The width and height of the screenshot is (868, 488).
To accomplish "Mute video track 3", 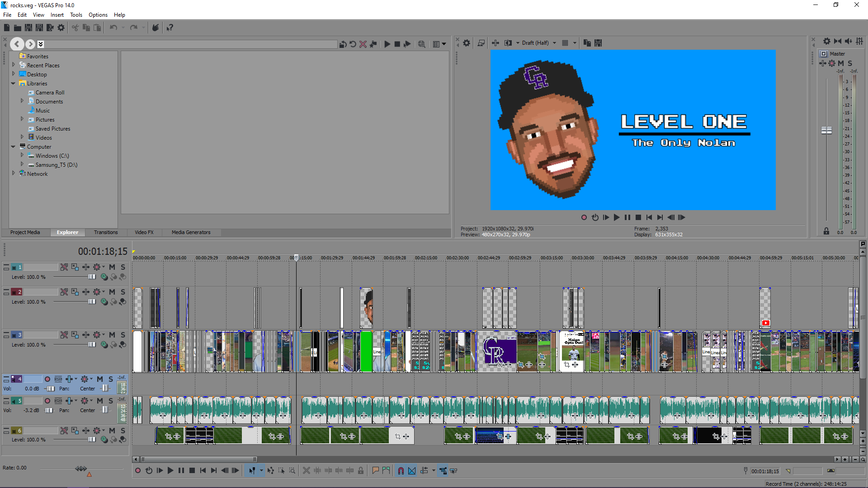I will click(x=112, y=335).
